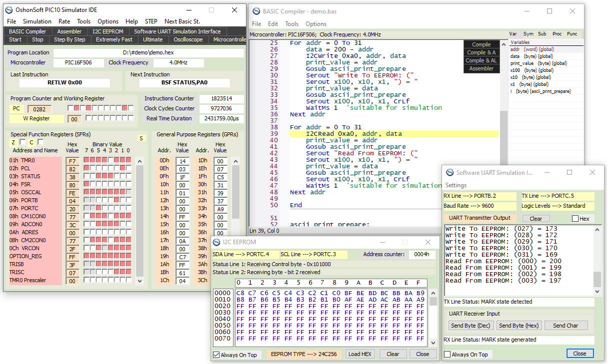This screenshot has height=364, width=608.
Task: Click the Compile & AL button
Action: click(481, 60)
